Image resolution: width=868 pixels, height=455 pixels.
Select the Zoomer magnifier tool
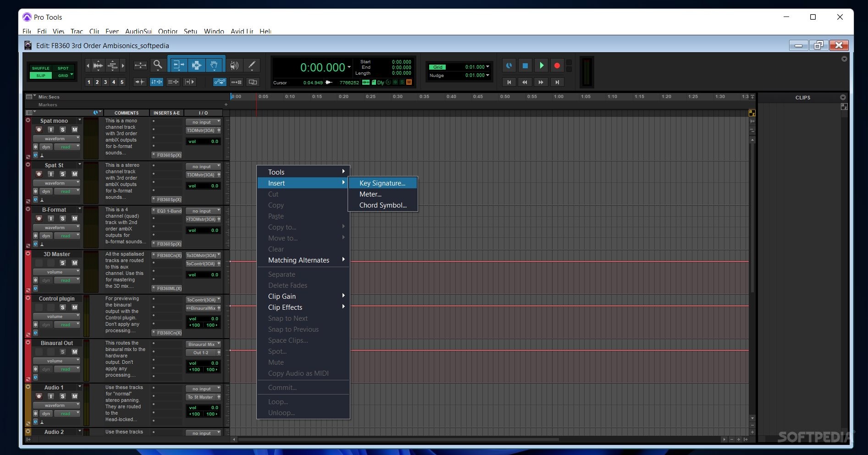click(158, 65)
